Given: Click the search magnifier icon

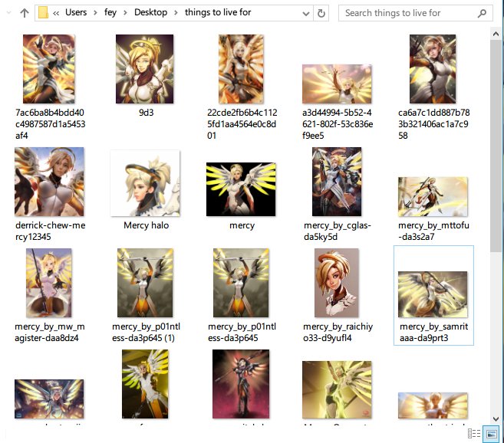Looking at the screenshot, I should point(482,13).
